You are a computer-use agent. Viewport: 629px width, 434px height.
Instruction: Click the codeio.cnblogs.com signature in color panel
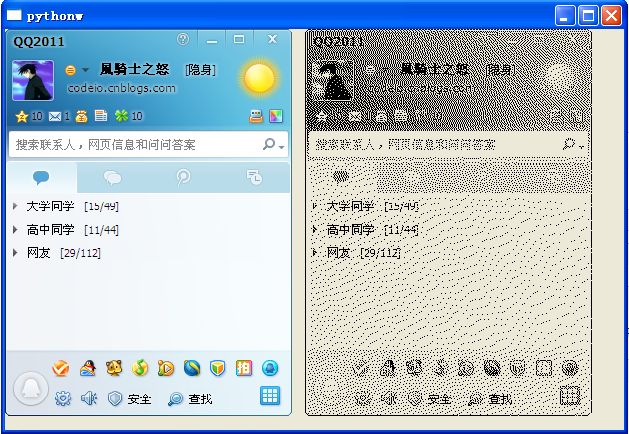[122, 88]
